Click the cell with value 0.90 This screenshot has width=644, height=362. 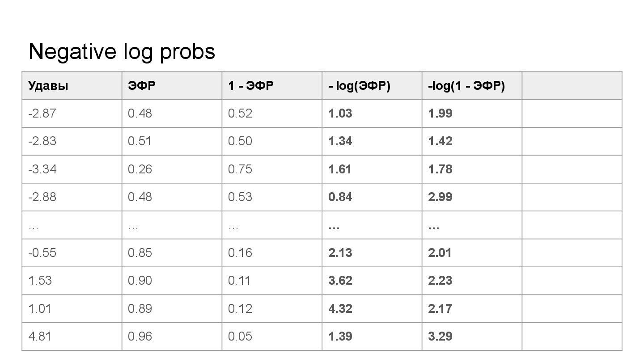pos(140,281)
